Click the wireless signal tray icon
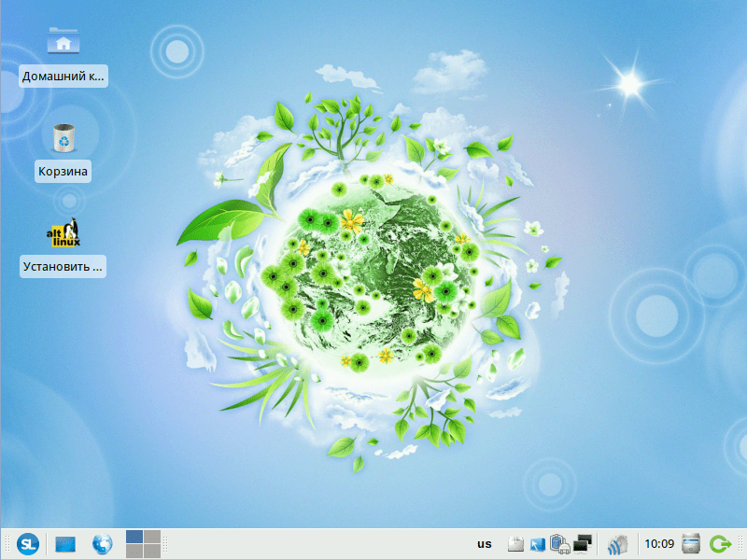The width and height of the screenshot is (747, 560). (617, 544)
